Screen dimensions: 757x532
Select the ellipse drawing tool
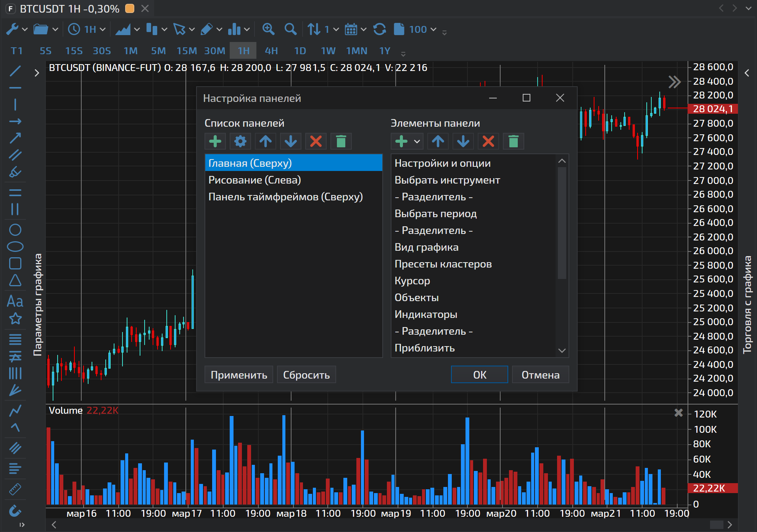pos(15,247)
